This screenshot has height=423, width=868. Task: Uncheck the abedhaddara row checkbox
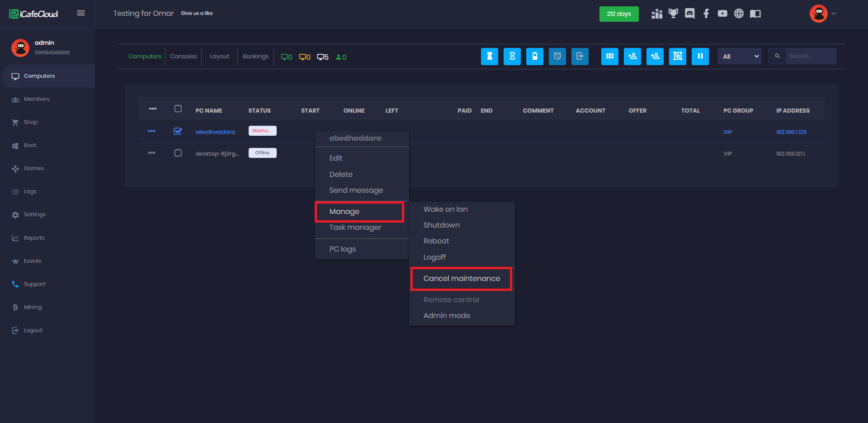178,131
